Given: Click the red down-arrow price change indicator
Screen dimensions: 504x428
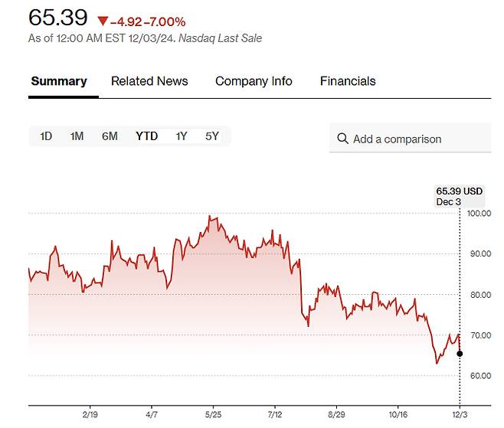Looking at the screenshot, I should click(x=103, y=21).
